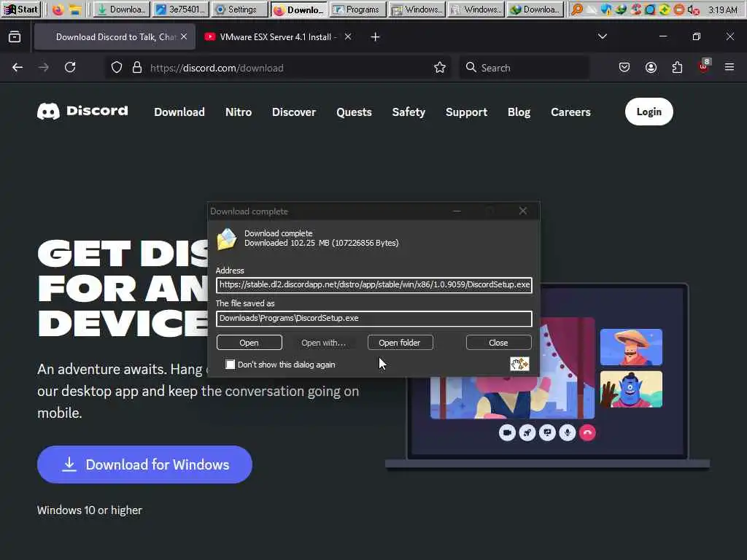Switch to the 3e75401 taskbar window

coord(181,9)
